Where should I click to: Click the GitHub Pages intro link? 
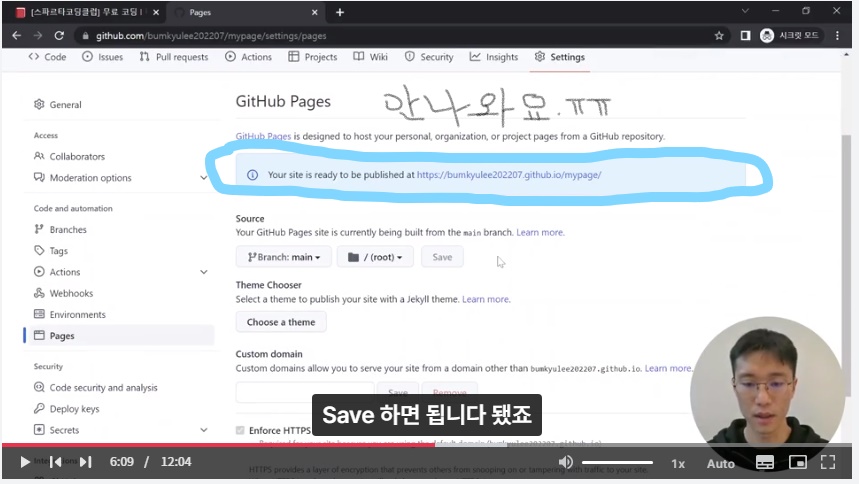pyautogui.click(x=263, y=136)
